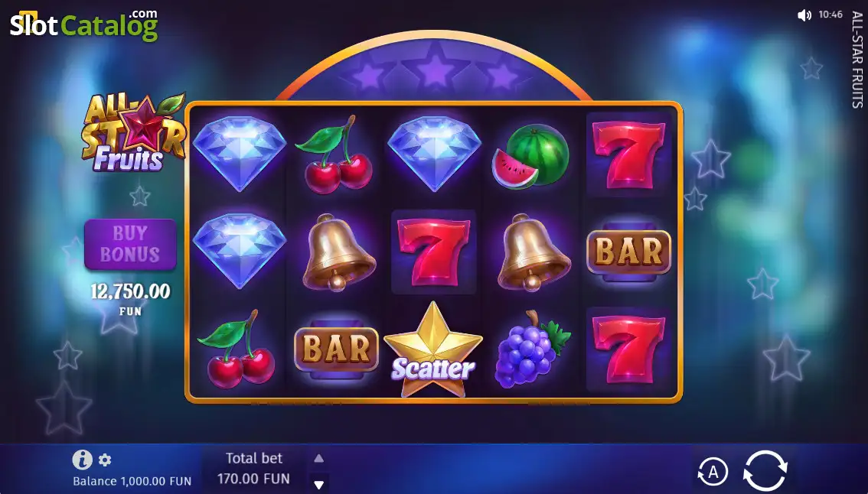This screenshot has height=494, width=868.
Task: Click the Balance 1,000.00 FUN text
Action: (132, 481)
